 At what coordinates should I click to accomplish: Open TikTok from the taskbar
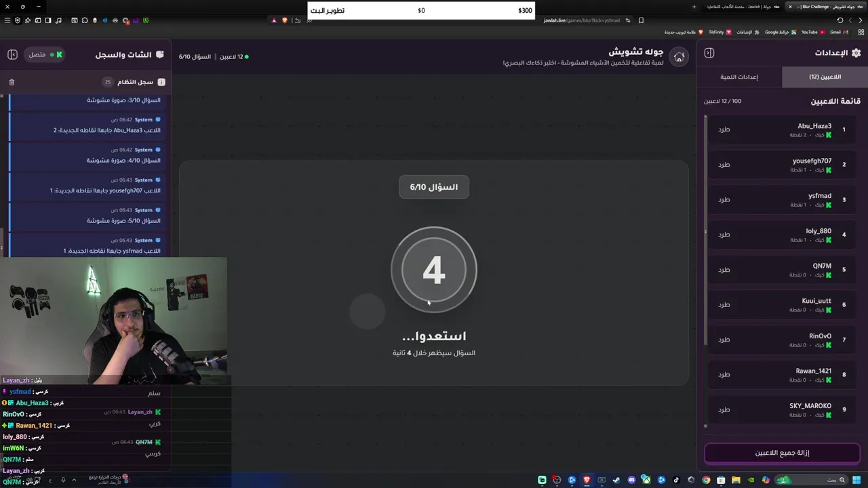coord(676,480)
